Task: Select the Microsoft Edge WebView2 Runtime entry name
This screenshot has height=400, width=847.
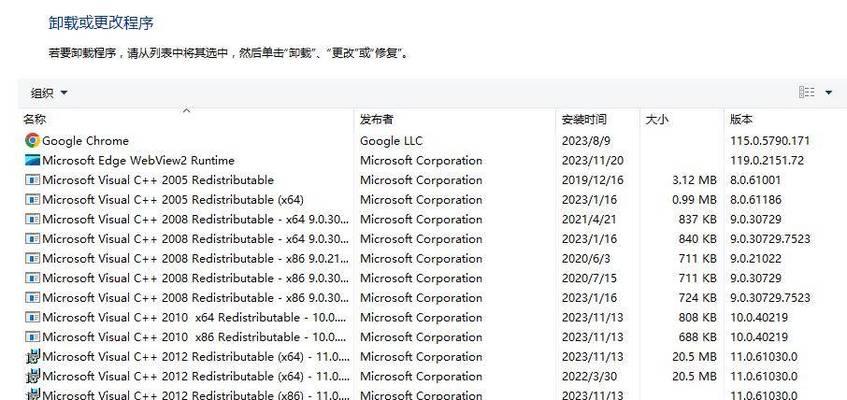Action: click(x=138, y=161)
